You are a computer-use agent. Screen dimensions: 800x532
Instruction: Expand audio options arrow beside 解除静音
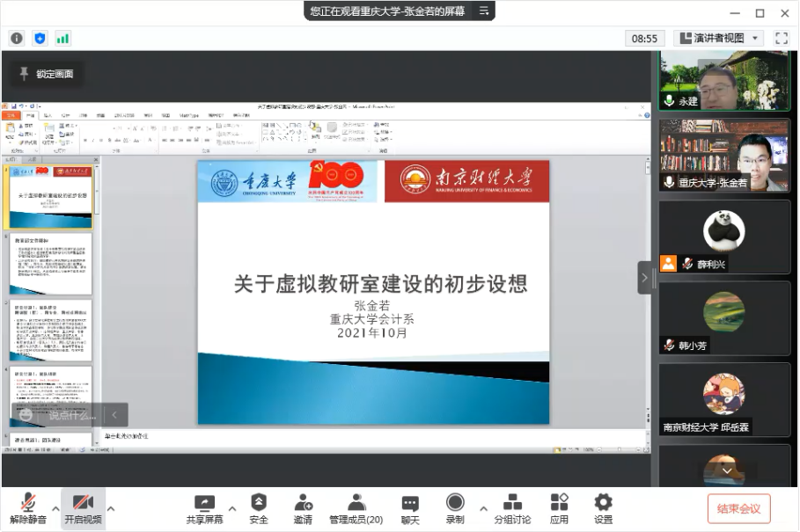point(55,508)
